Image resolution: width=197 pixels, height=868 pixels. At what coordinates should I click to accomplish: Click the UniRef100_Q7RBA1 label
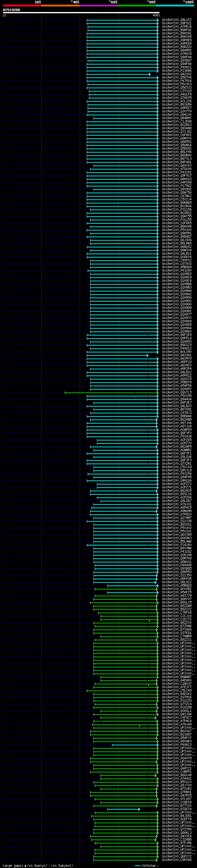tap(176, 792)
